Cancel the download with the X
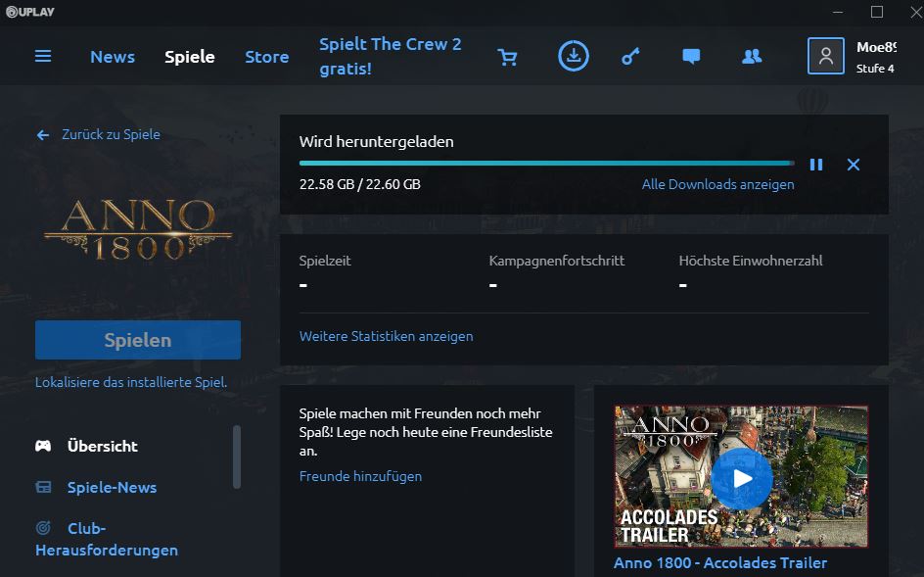 pos(854,165)
